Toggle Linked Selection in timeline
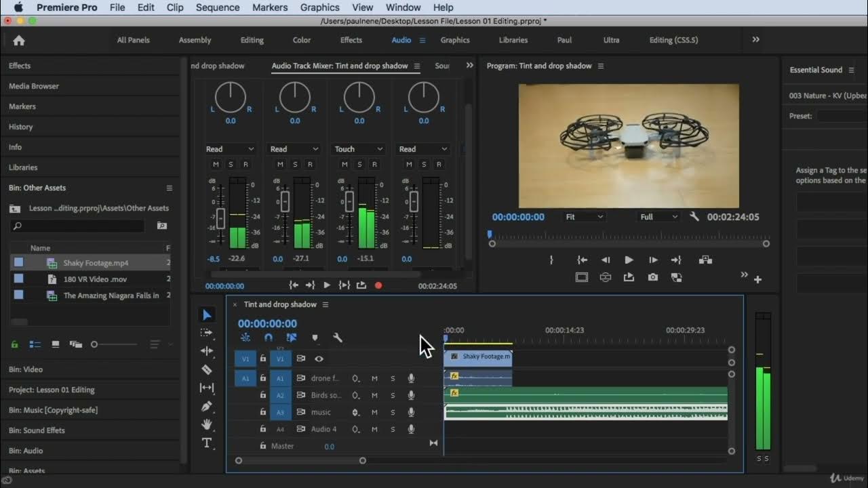 click(x=292, y=338)
